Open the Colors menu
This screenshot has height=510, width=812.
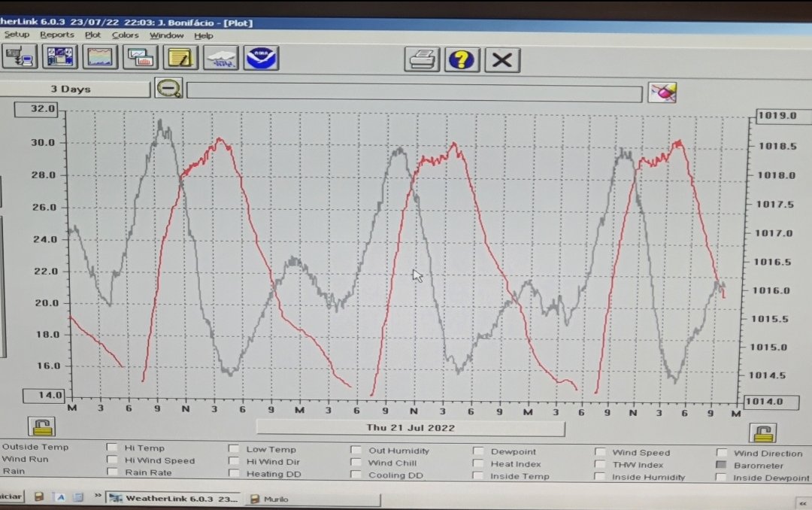point(126,35)
